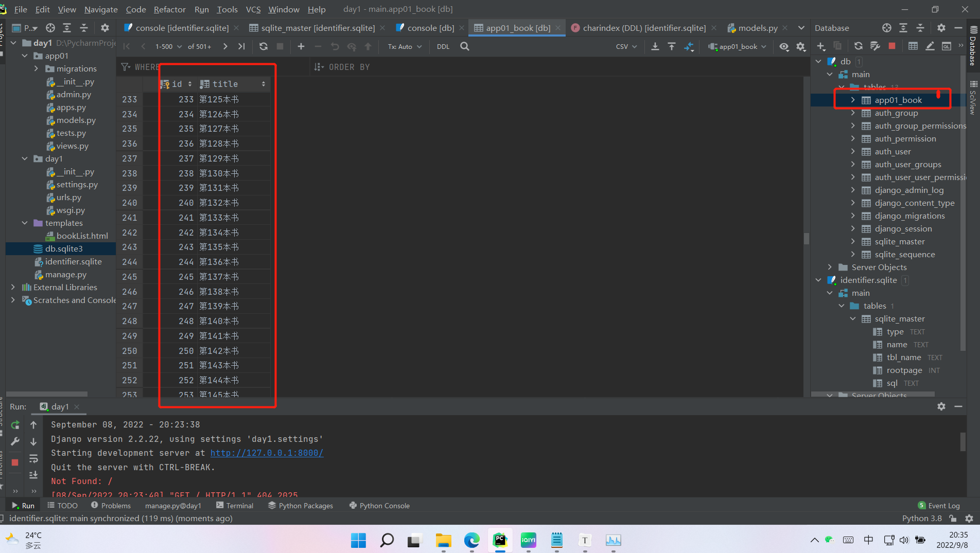This screenshot has height=553, width=980.
Task: Open the CSV export format dropdown
Action: click(626, 46)
